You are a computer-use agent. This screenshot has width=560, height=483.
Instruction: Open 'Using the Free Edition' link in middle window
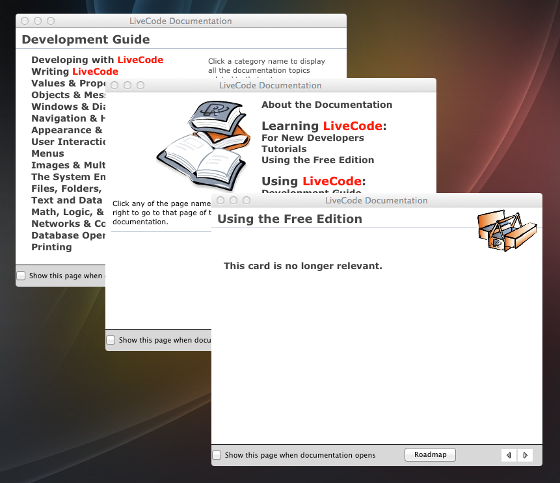click(x=318, y=160)
